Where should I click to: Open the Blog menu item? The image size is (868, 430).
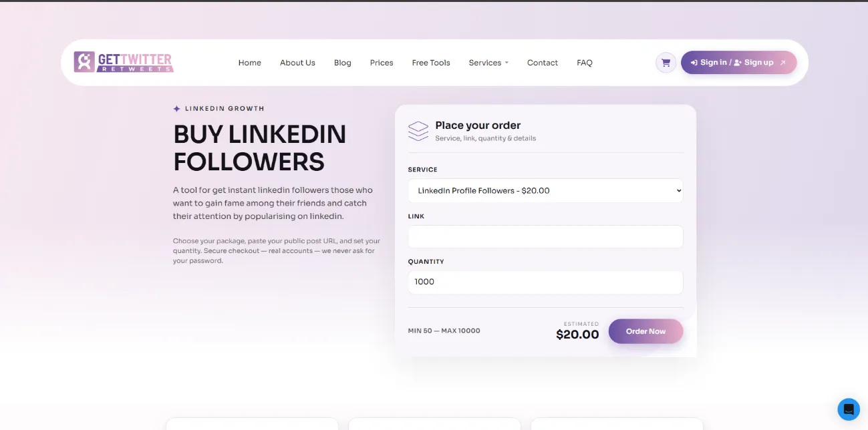click(x=343, y=63)
